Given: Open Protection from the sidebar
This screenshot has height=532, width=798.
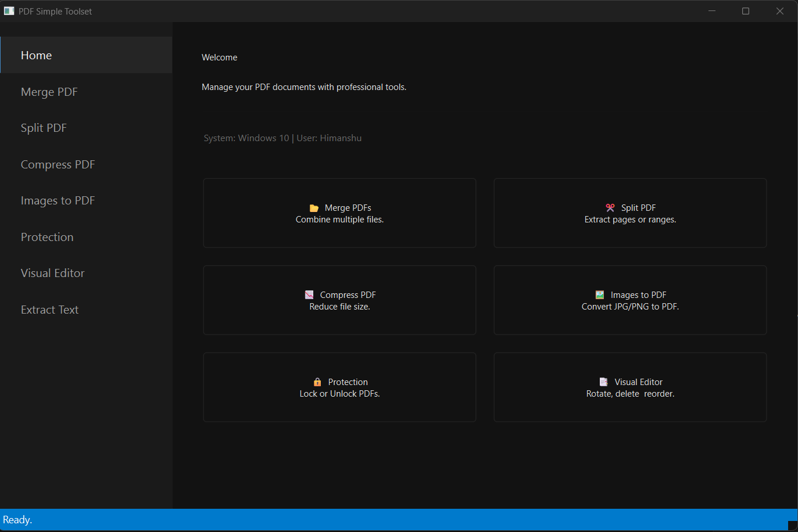Looking at the screenshot, I should (47, 237).
